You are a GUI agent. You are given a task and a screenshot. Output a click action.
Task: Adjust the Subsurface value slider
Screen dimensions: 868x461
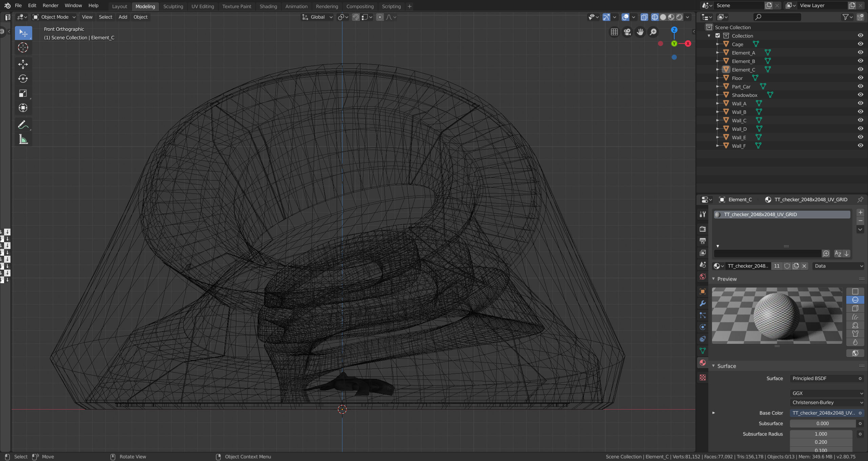coord(822,423)
